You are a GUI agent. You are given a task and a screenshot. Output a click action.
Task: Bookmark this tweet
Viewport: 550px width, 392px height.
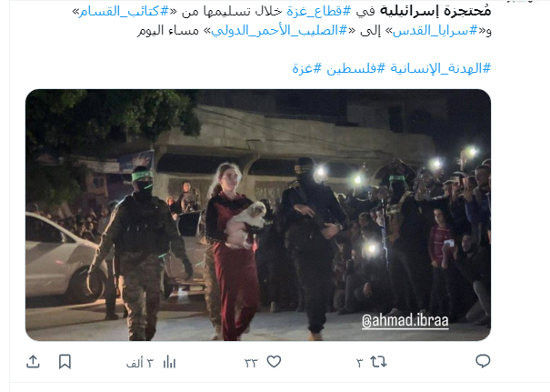(x=65, y=361)
